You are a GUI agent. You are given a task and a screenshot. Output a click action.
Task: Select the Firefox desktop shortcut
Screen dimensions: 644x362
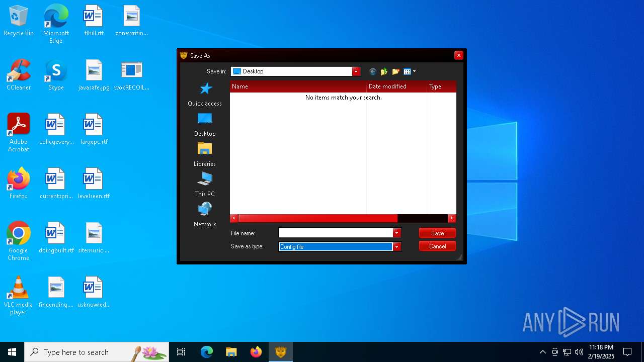[x=19, y=184]
